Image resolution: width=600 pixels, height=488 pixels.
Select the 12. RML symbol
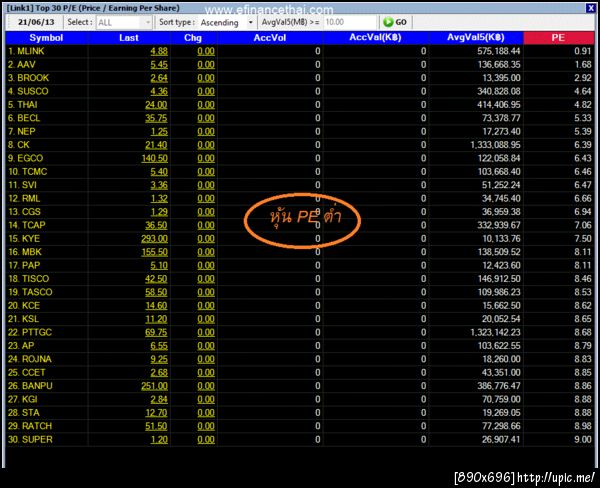(x=24, y=199)
